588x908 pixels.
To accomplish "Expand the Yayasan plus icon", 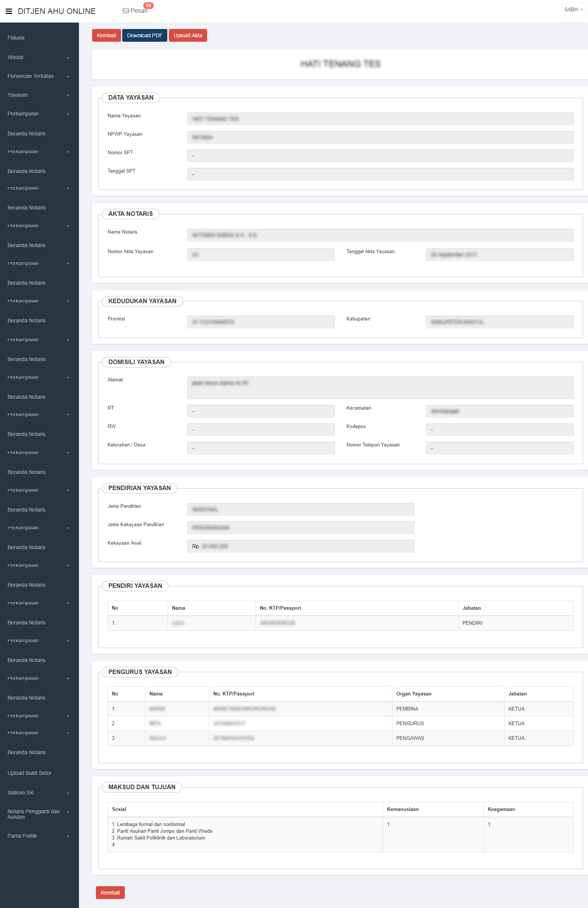I will (68, 95).
